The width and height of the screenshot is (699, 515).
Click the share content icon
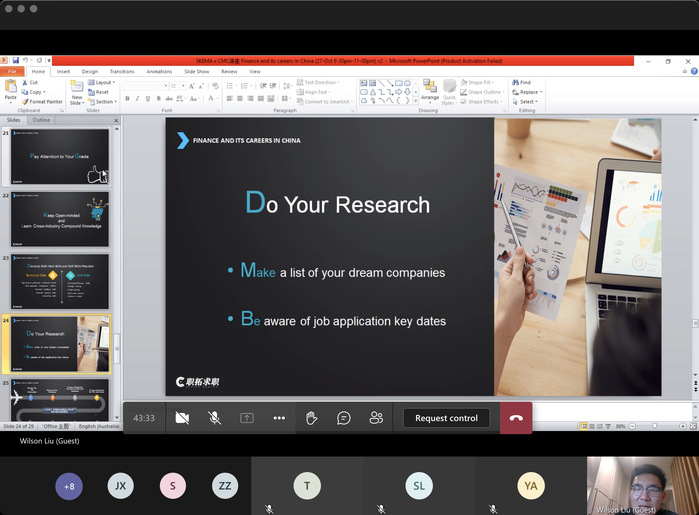pos(246,418)
